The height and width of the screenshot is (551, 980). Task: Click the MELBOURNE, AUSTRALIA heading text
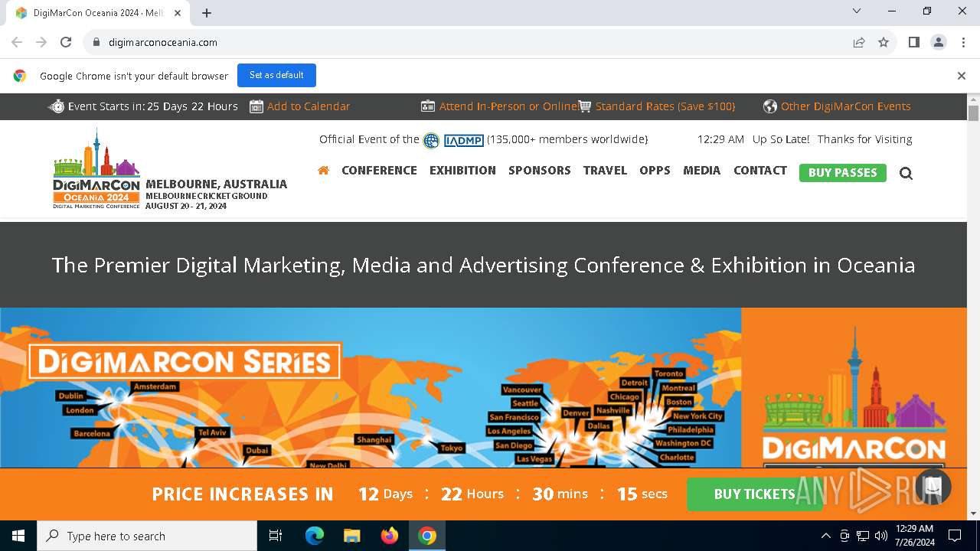(x=216, y=184)
